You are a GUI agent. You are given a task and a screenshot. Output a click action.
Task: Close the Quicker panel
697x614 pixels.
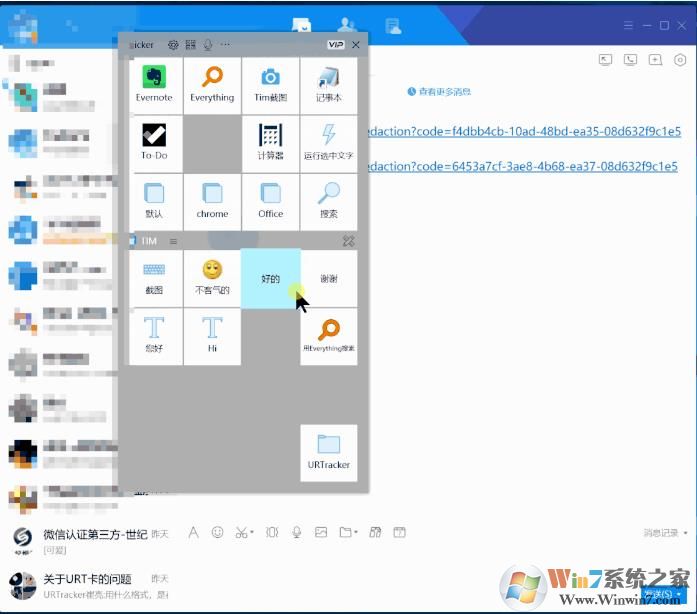pyautogui.click(x=356, y=44)
